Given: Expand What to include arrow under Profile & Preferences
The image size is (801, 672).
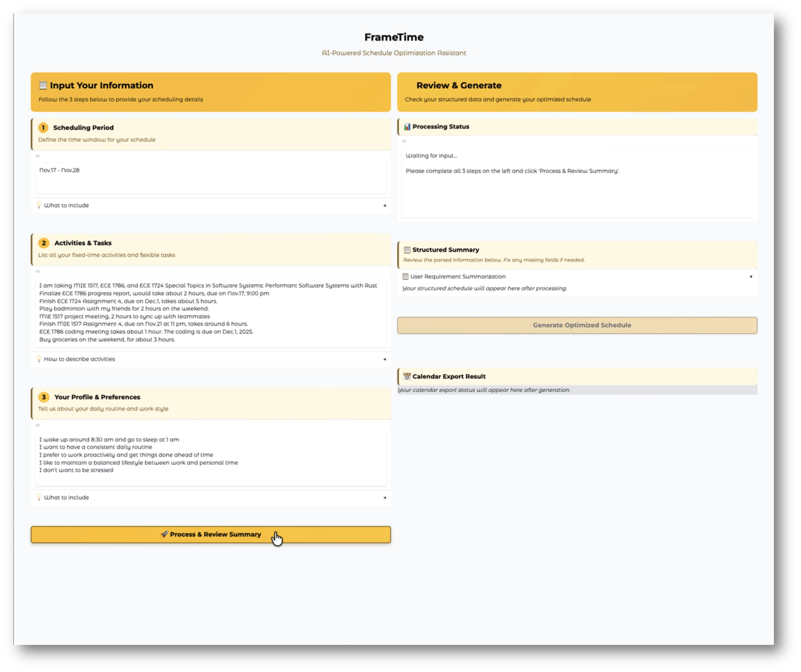Looking at the screenshot, I should point(384,498).
